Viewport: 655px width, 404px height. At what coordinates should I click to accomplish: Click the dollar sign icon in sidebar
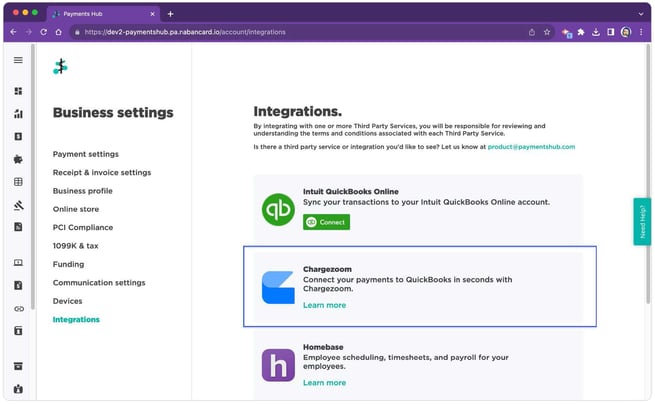tap(18, 136)
